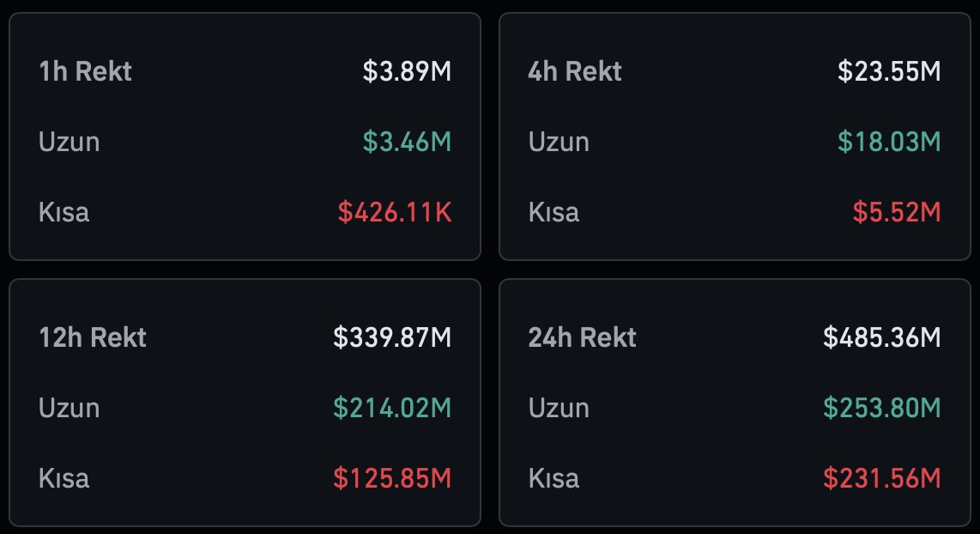980x534 pixels.
Task: Open the 4h Rekt card title
Action: tap(574, 71)
